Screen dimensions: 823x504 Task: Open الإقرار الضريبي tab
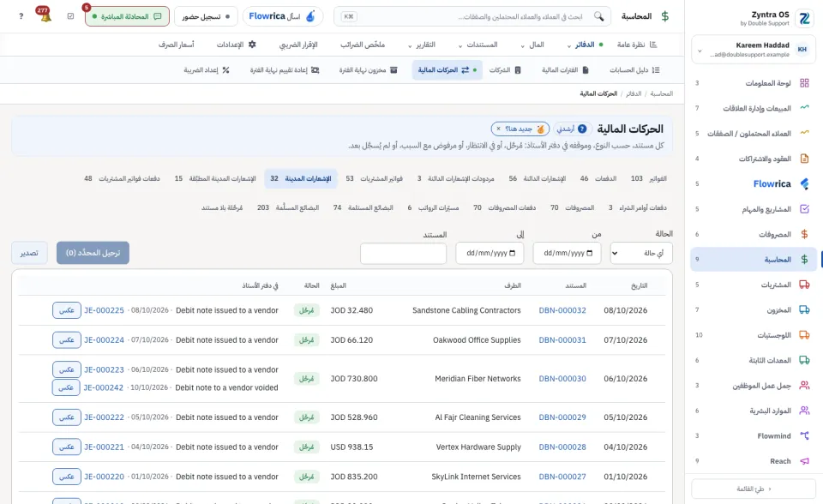click(x=298, y=45)
